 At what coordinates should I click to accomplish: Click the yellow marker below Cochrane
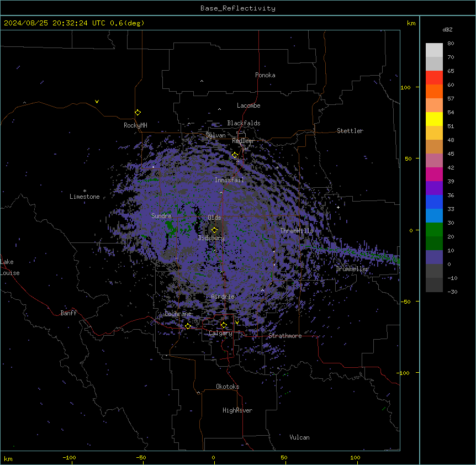click(x=188, y=326)
